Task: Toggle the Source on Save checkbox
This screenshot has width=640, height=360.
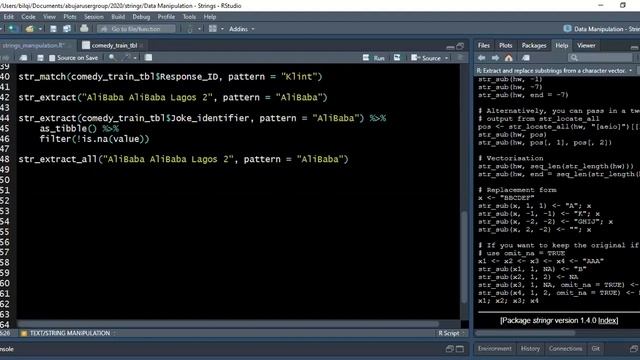Action: click(x=52, y=58)
